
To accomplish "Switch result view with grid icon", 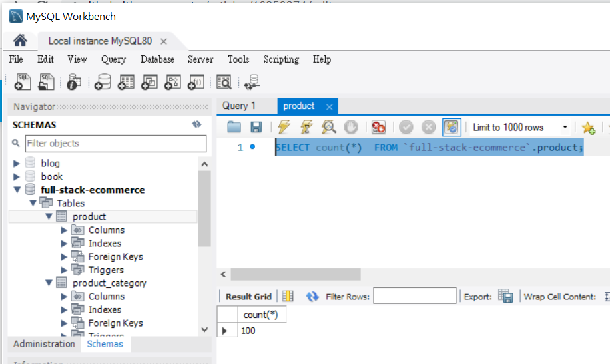I will click(x=288, y=297).
